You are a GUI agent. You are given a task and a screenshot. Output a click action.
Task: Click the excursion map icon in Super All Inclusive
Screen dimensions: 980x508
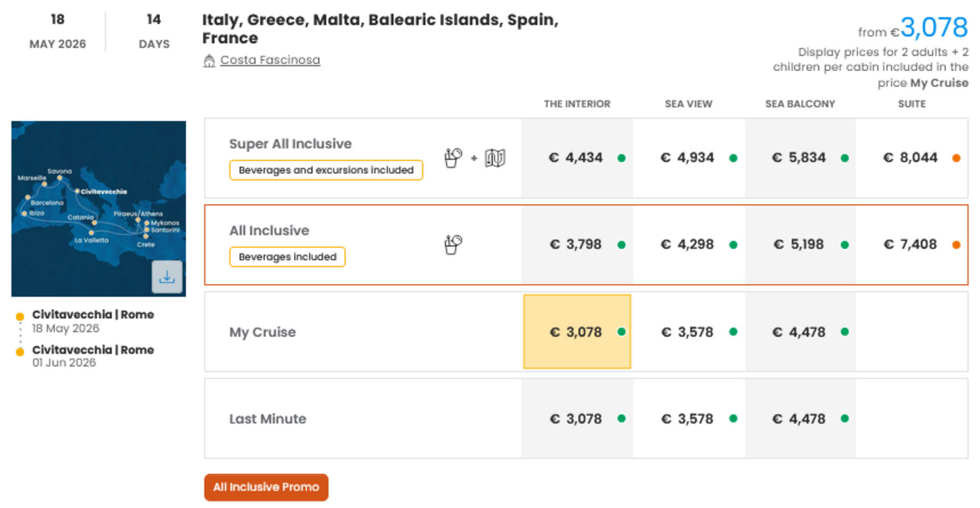point(495,158)
